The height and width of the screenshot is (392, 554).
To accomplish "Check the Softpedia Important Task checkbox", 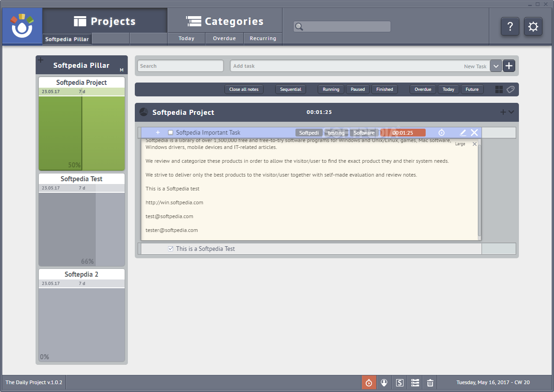I will pos(170,133).
